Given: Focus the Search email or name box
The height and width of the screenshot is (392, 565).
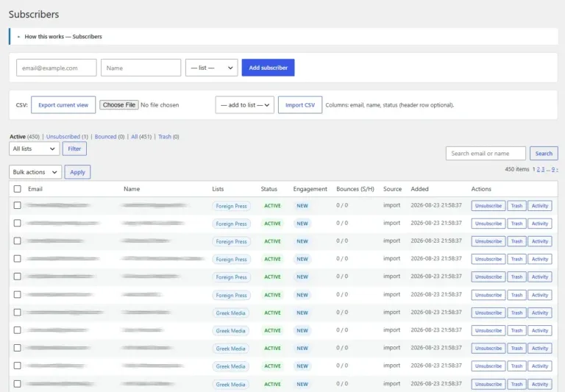Looking at the screenshot, I should pyautogui.click(x=486, y=154).
